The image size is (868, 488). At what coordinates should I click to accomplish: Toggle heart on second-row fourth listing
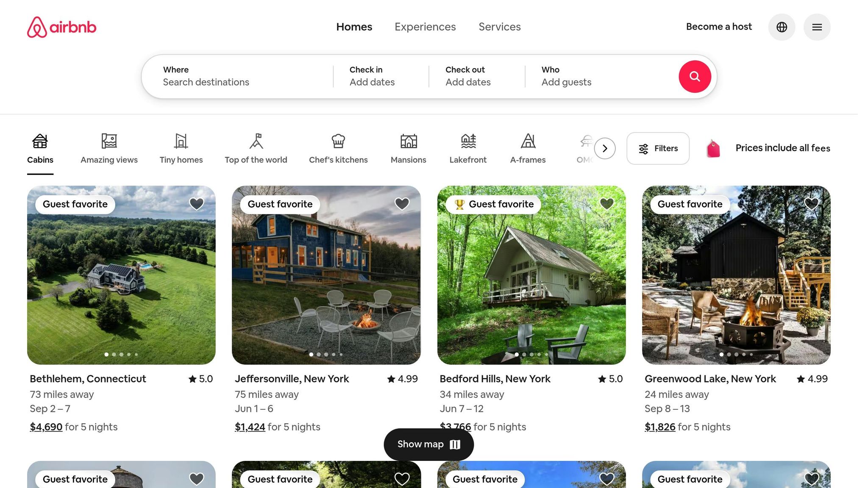click(x=812, y=479)
